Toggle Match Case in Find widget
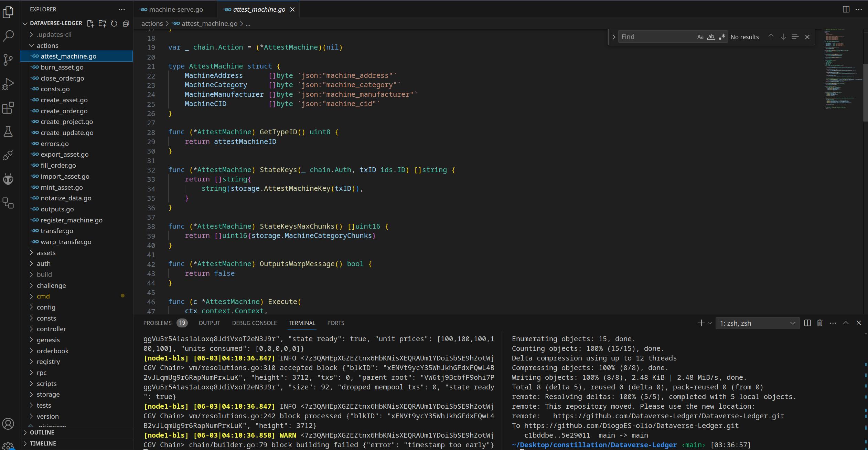The image size is (868, 450). click(x=700, y=37)
